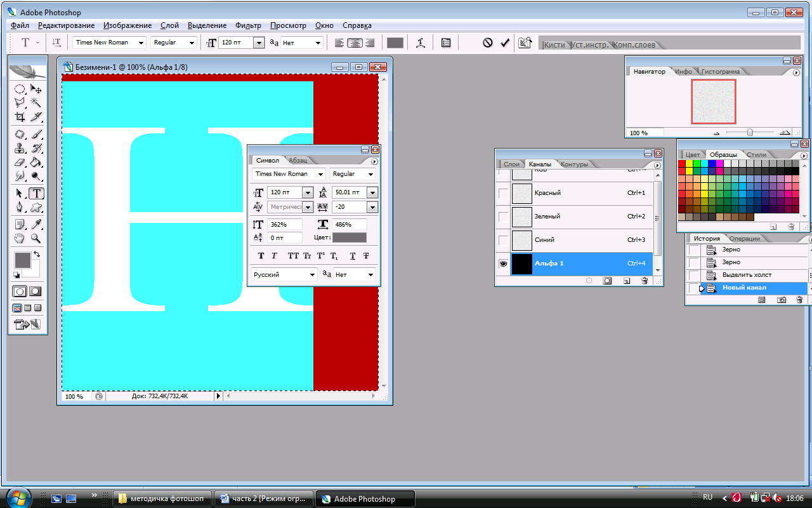812x508 pixels.
Task: Create new snapshot in History panel
Action: pyautogui.click(x=782, y=299)
